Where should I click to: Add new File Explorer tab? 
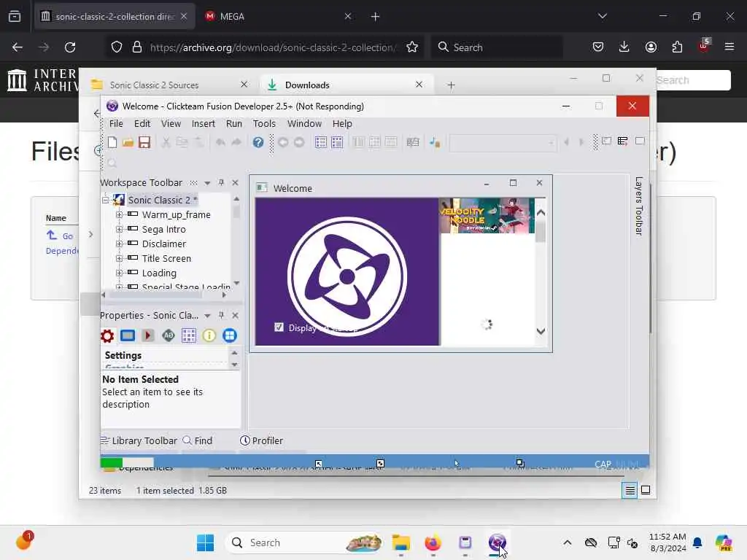pos(451,85)
